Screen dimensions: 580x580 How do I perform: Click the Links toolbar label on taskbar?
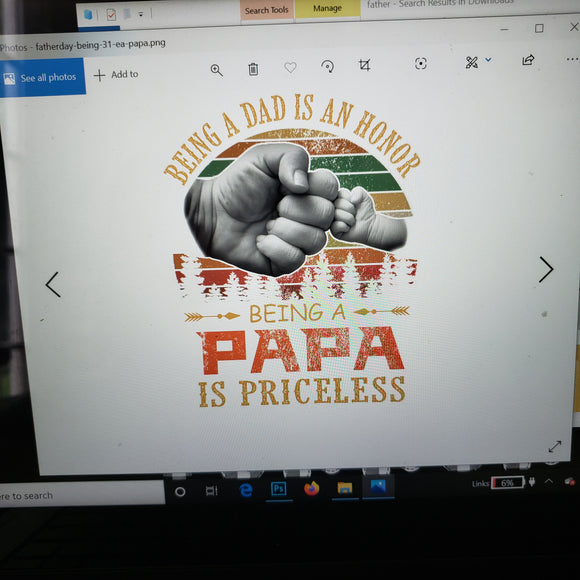pos(480,483)
